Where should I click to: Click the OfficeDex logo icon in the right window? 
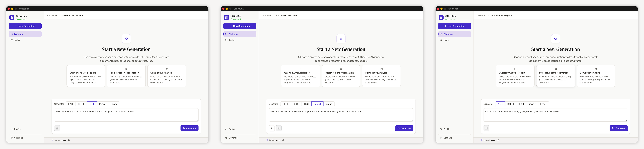point(441,17)
